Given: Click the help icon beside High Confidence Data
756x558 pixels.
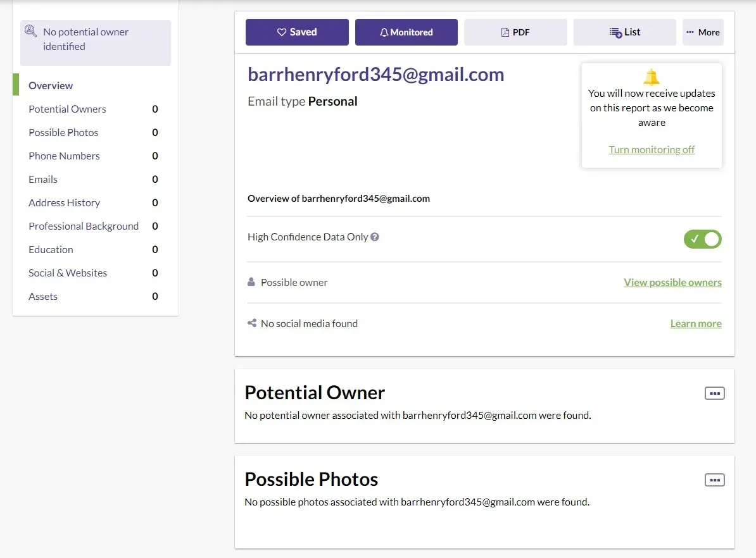Looking at the screenshot, I should [375, 237].
